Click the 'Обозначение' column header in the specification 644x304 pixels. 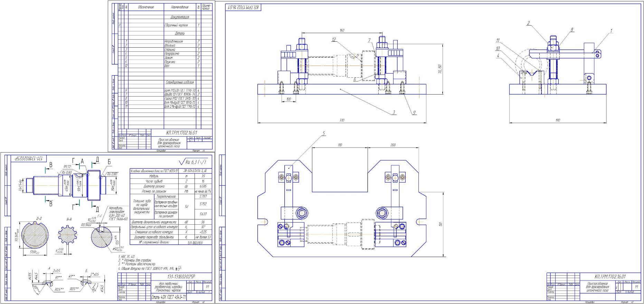coord(146,7)
